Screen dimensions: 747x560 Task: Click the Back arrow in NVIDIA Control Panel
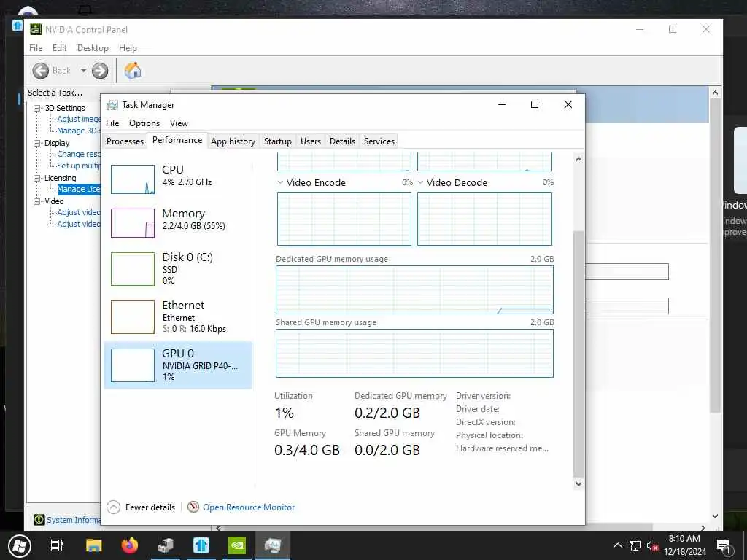(41, 71)
